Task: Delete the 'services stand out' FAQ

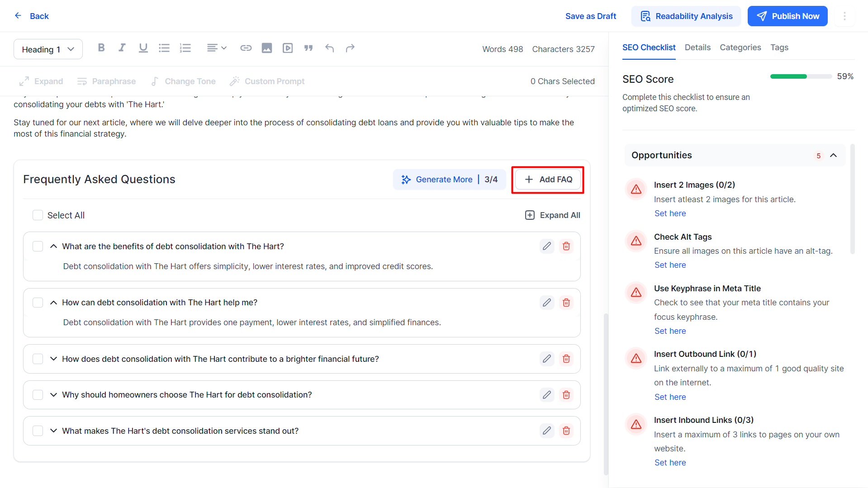Action: click(x=566, y=431)
